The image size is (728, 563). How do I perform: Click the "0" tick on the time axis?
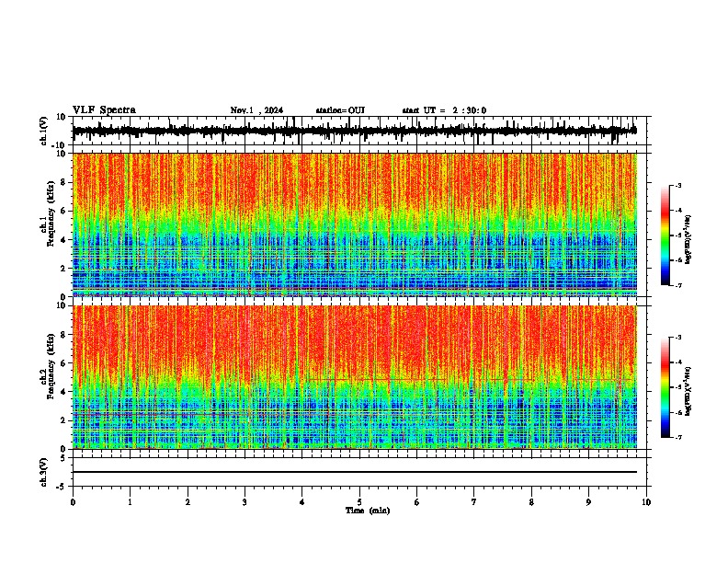pos(73,502)
